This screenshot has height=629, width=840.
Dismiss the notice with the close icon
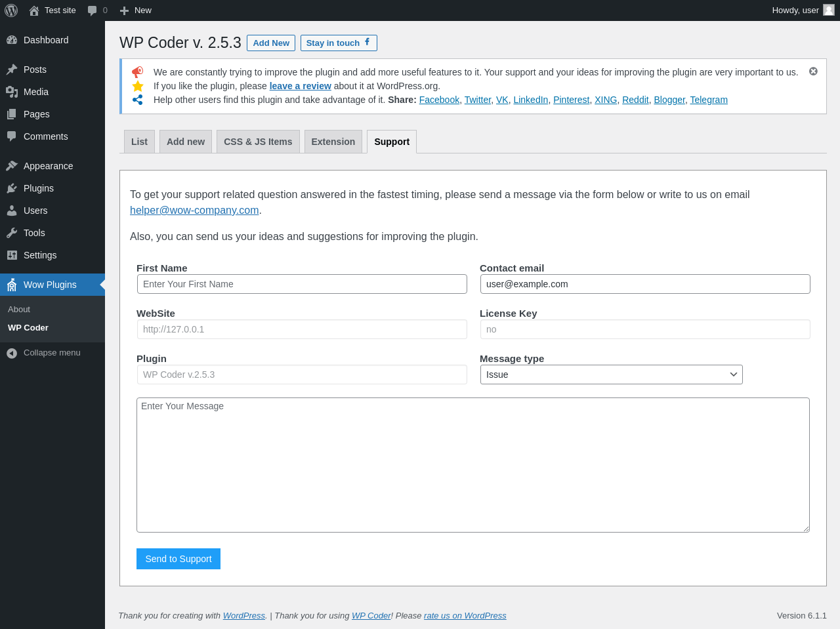click(x=813, y=71)
